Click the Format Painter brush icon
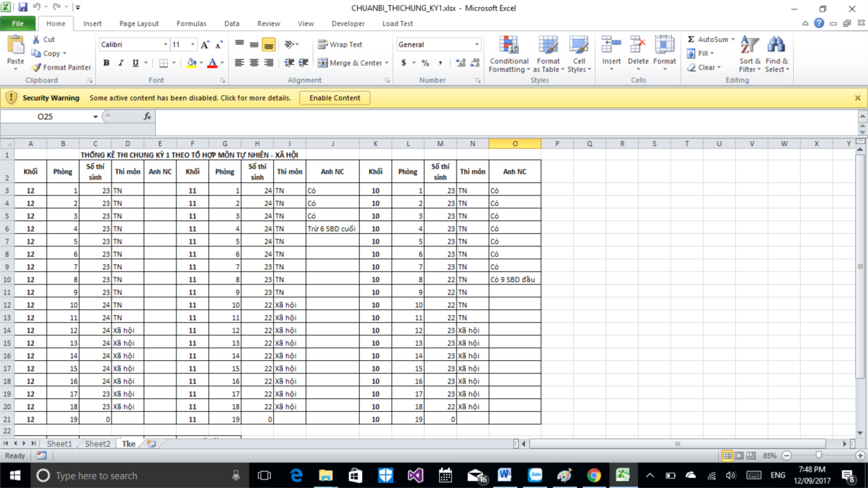 pyautogui.click(x=37, y=68)
